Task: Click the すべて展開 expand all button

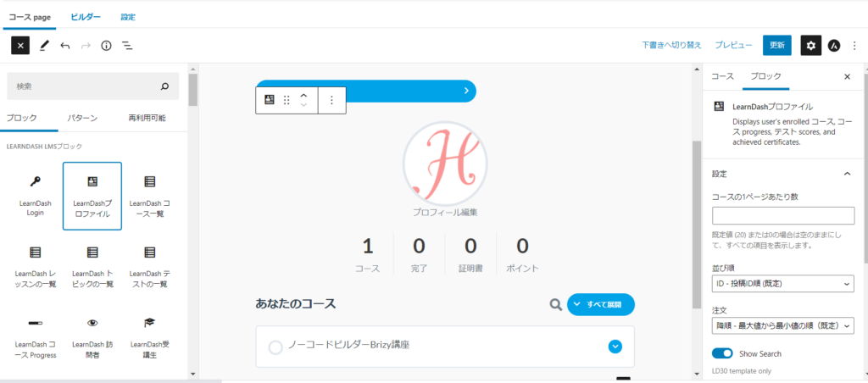Action: tap(601, 304)
